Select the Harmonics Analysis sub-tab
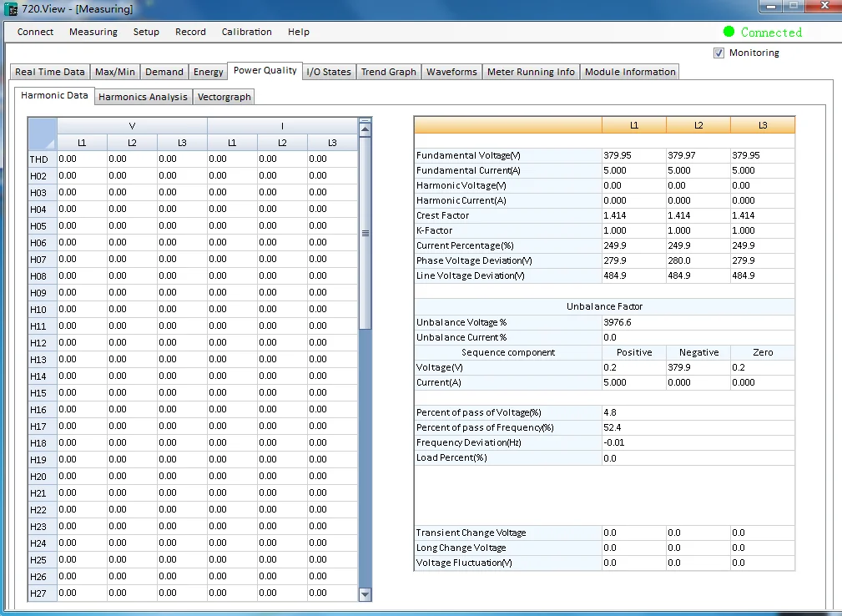This screenshot has width=842, height=616. (143, 97)
